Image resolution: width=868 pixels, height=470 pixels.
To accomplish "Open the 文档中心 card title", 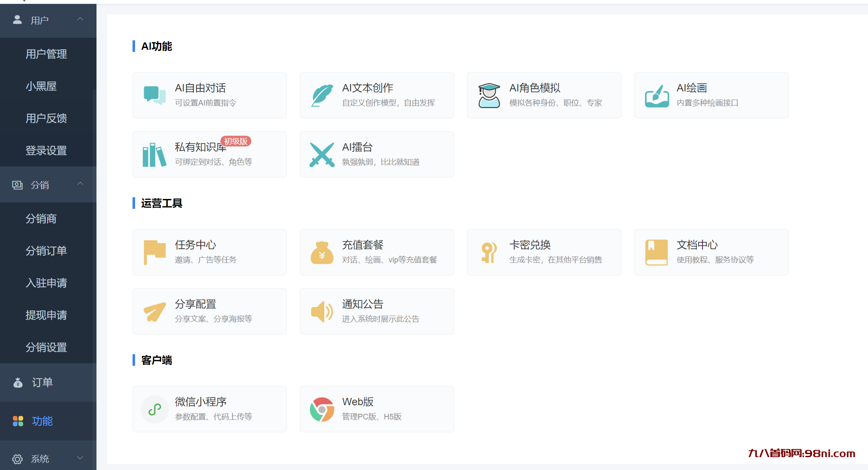I will pos(697,245).
